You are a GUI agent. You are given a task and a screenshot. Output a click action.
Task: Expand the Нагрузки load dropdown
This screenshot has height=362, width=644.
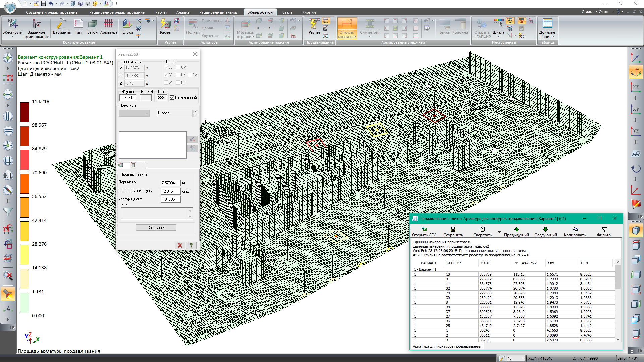coord(147,113)
